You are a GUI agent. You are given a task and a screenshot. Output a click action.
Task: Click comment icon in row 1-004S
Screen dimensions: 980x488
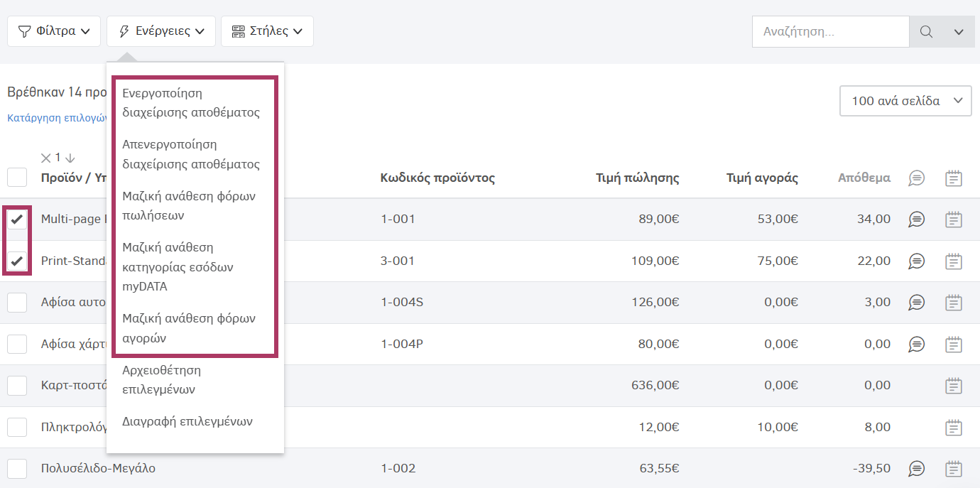click(917, 303)
